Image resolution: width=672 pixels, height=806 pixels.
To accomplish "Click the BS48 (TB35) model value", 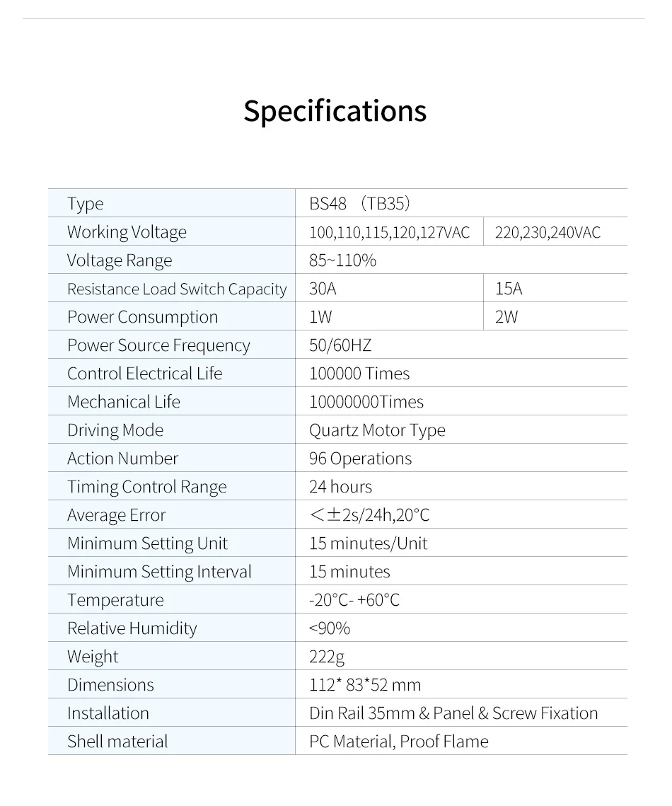I will click(359, 204).
